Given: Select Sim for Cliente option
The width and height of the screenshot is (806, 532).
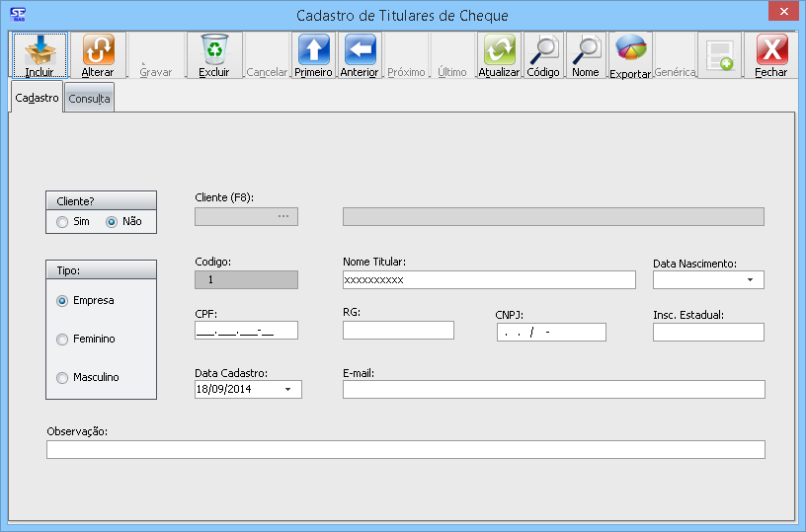Looking at the screenshot, I should [x=63, y=222].
